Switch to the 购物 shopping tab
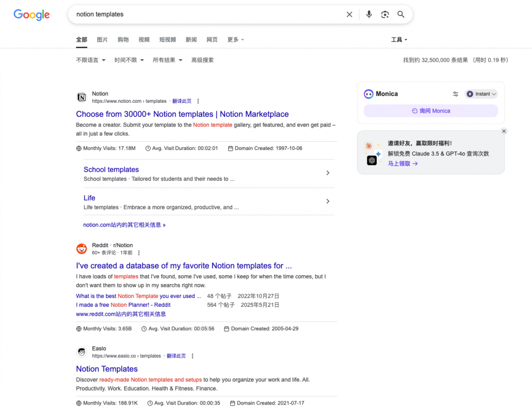Image resolution: width=532 pixels, height=418 pixels. tap(123, 39)
